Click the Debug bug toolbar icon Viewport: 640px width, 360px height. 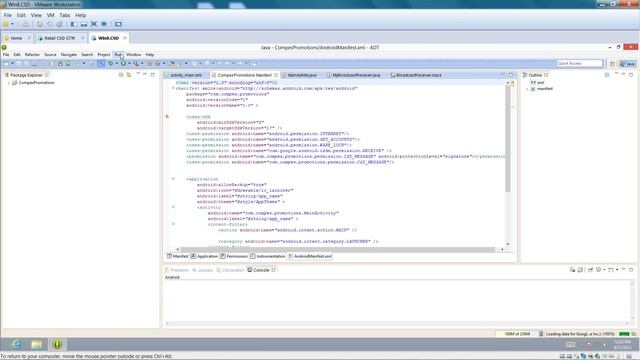pyautogui.click(x=111, y=64)
